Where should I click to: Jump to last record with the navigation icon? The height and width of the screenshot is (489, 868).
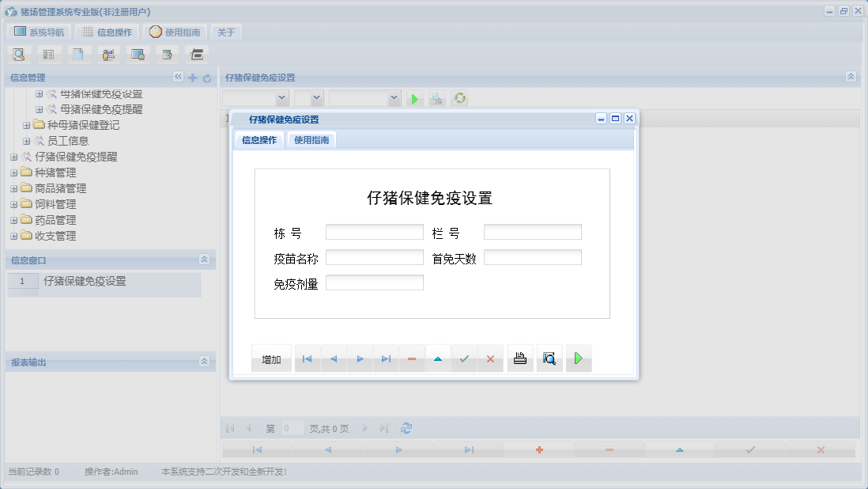click(386, 358)
